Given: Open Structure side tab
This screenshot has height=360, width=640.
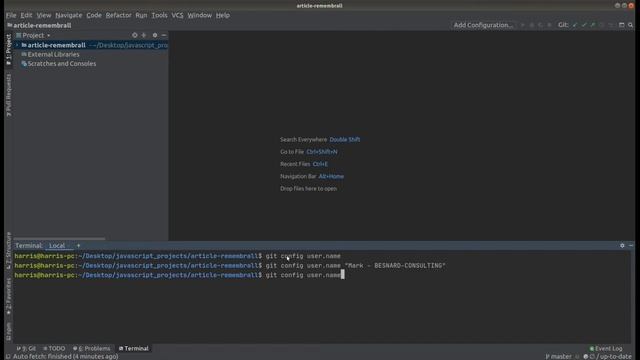Looking at the screenshot, I should pos(8,250).
